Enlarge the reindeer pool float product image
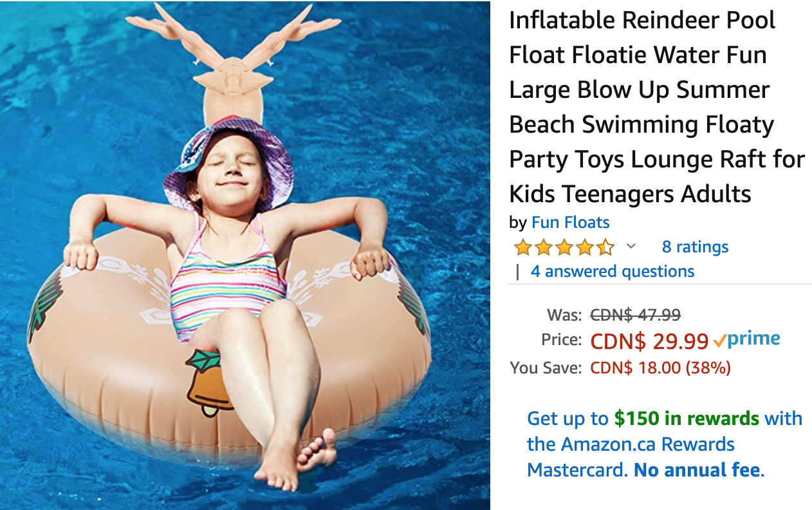The height and width of the screenshot is (510, 812). [245, 255]
